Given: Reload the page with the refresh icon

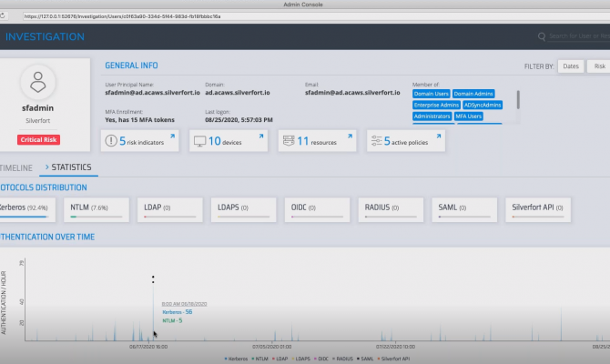Looking at the screenshot, I should coord(3,16).
